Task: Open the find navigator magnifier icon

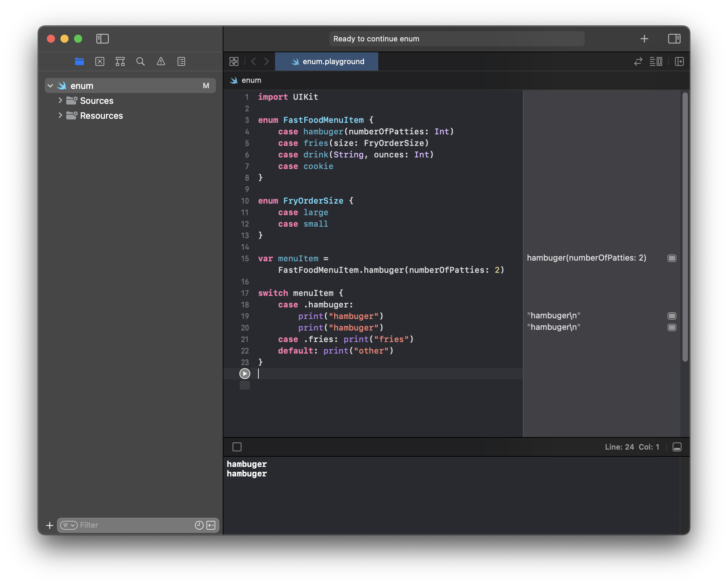Action: click(x=140, y=61)
